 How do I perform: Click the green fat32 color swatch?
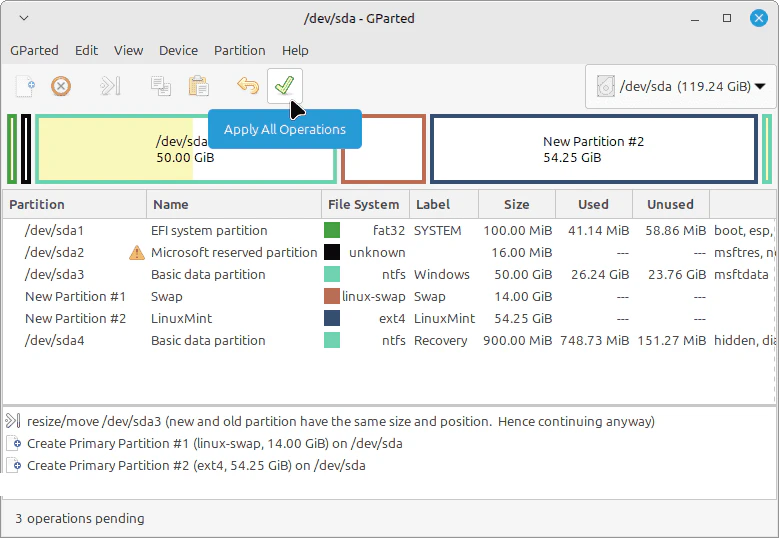pos(332,231)
